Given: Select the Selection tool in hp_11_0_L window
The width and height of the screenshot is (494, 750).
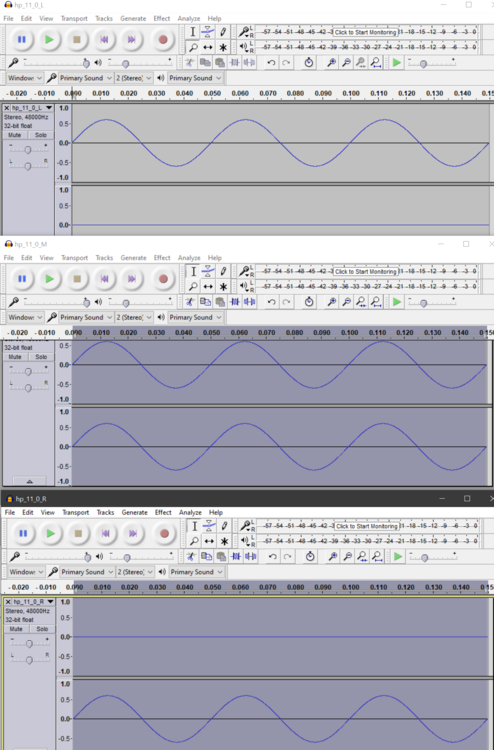Looking at the screenshot, I should pos(192,32).
